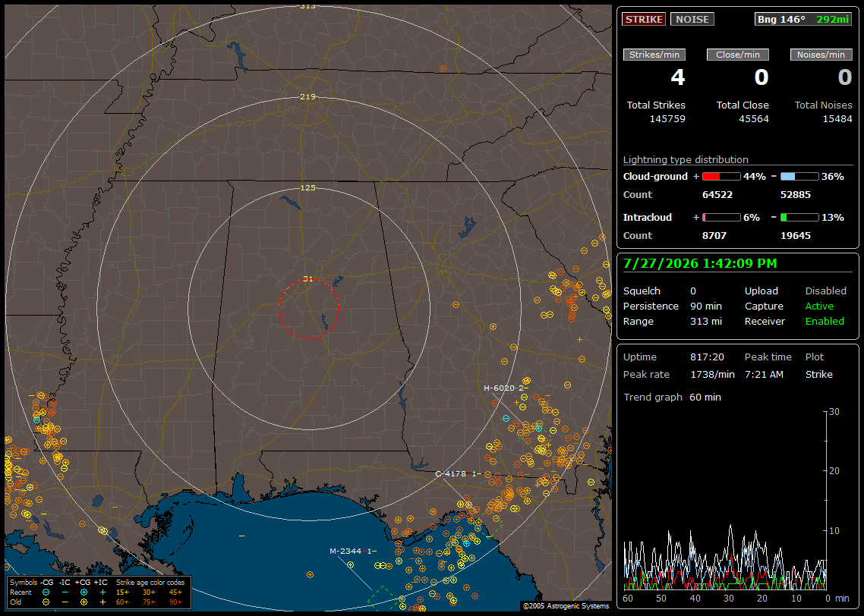Click the bearing and distance readout
Viewport: 864px width, 616px height.
[x=803, y=19]
